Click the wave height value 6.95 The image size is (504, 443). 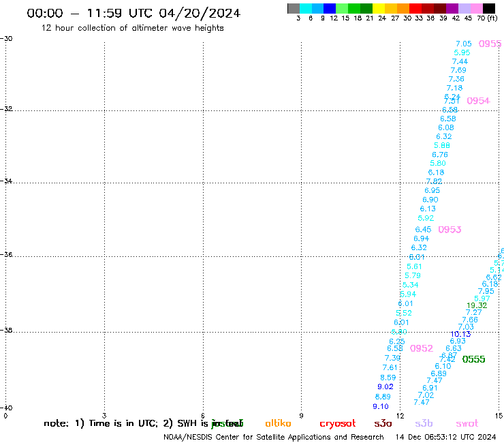(432, 190)
